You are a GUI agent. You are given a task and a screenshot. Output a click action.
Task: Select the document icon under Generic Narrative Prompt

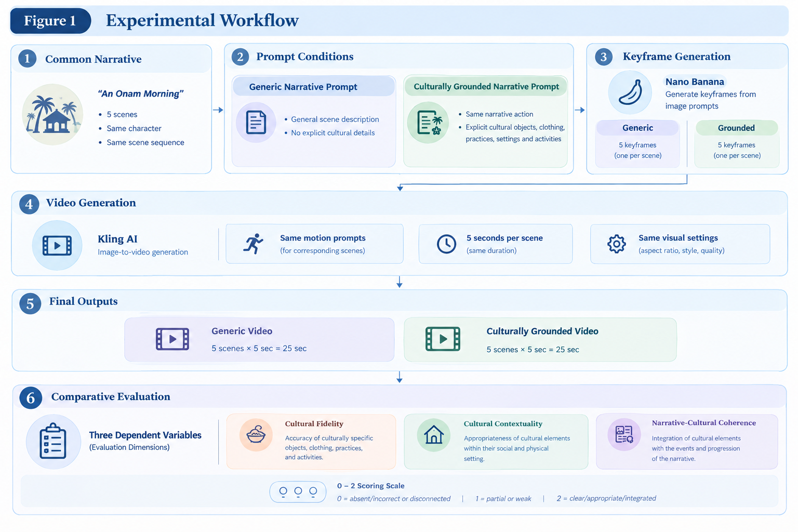(256, 123)
